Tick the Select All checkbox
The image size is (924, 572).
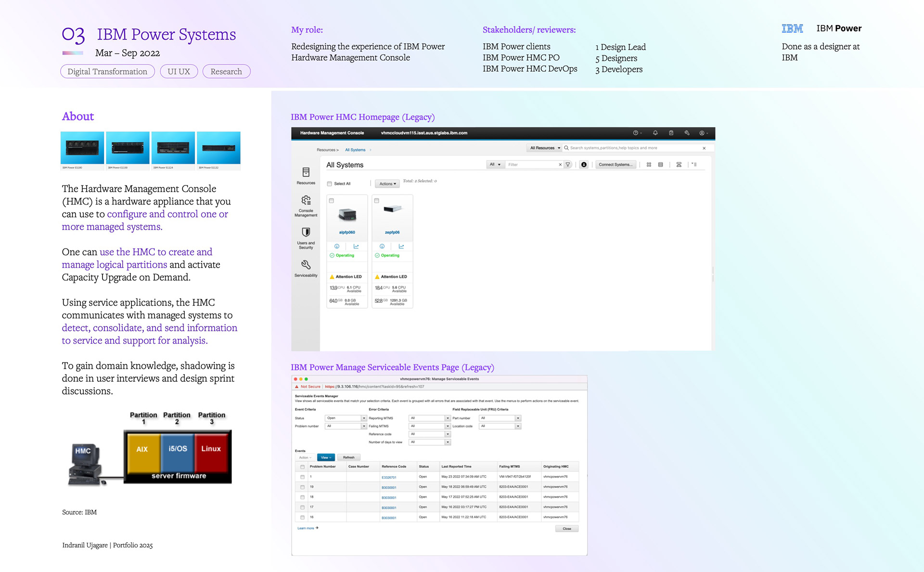[x=330, y=184]
